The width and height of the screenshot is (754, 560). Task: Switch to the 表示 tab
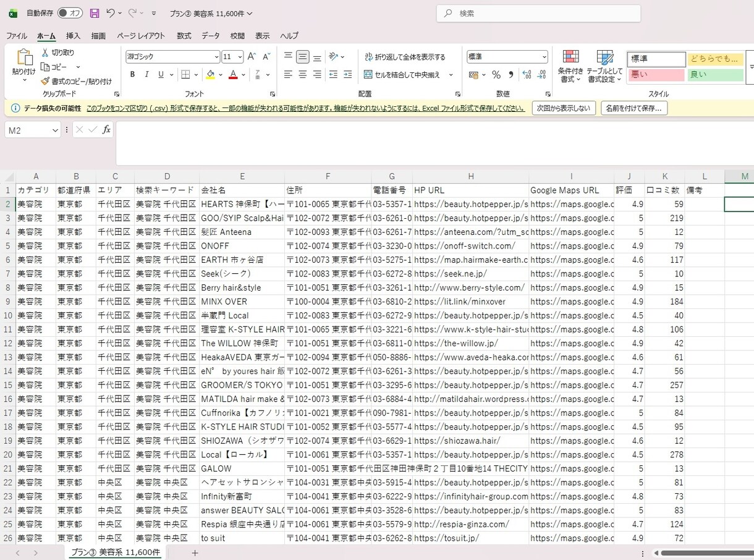click(x=263, y=36)
